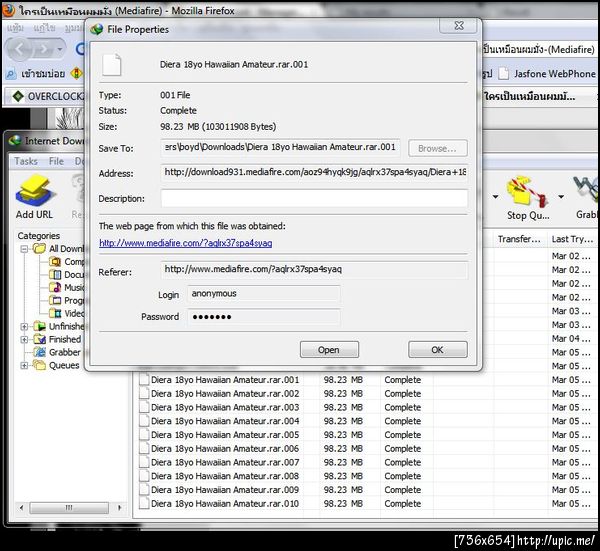Expand the Queues category node
Viewport: 600px width, 551px height.
[x=24, y=365]
